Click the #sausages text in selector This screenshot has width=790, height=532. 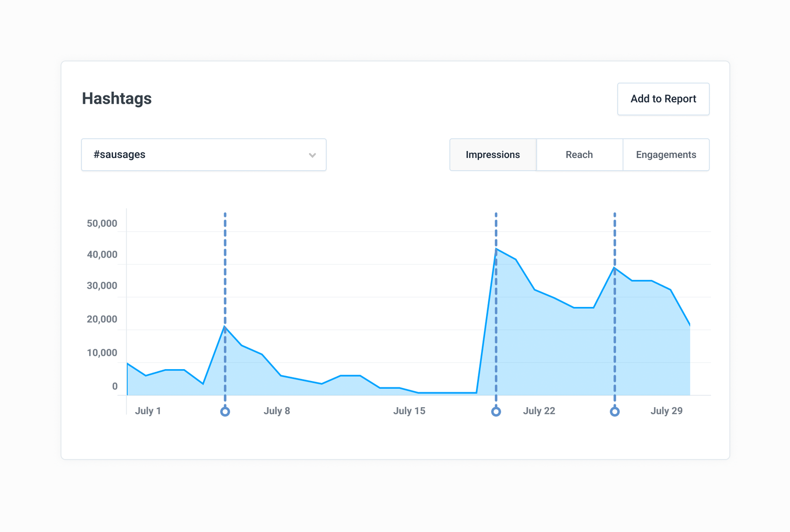119,154
